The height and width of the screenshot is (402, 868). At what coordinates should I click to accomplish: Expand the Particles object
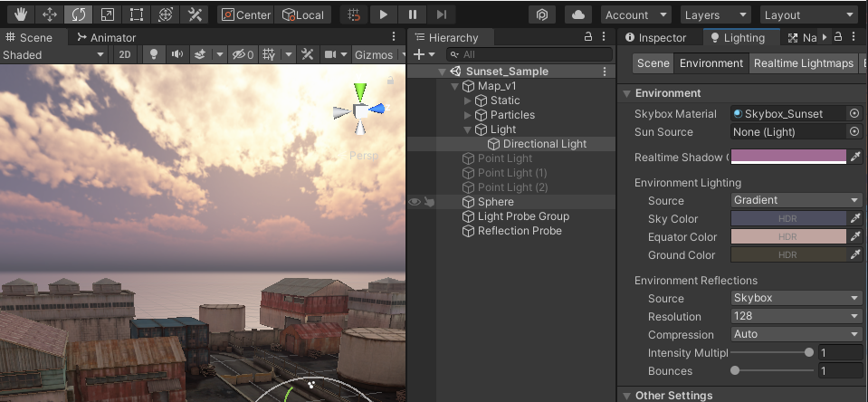468,115
